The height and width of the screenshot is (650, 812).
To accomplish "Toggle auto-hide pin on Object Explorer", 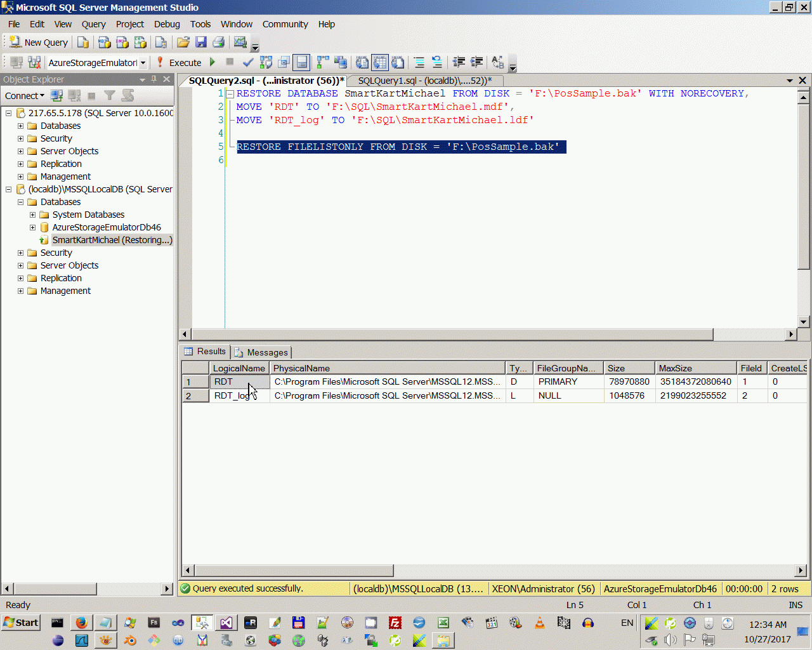I will [154, 79].
